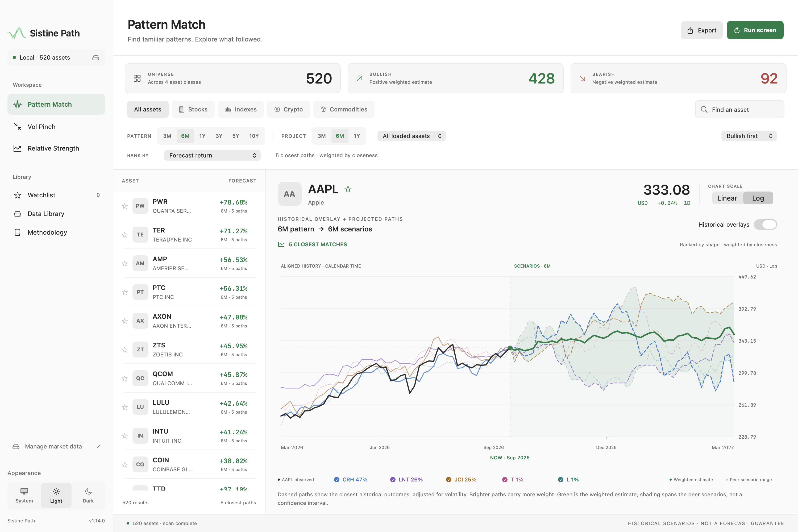Click the Bearish down-arrow icon
Screen dimensions: 798x532
point(582,78)
